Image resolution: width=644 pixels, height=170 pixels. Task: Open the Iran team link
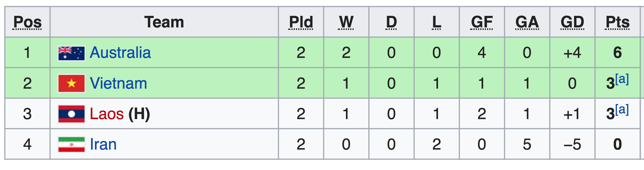[x=103, y=144]
